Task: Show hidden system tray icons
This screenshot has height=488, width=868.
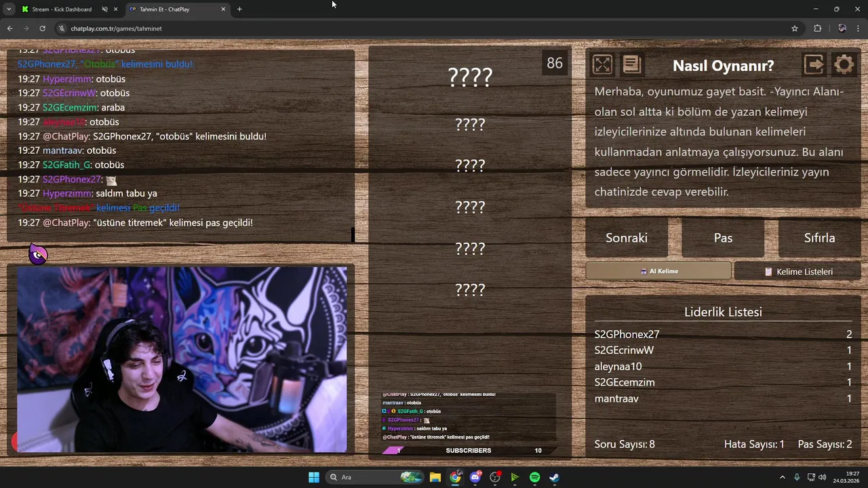Action: click(x=782, y=477)
